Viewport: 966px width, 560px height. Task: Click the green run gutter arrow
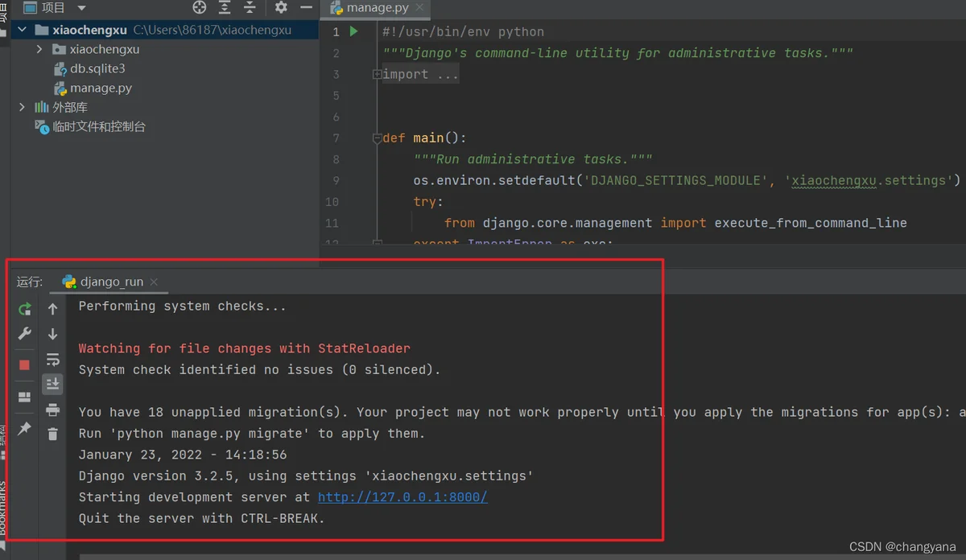(x=353, y=31)
